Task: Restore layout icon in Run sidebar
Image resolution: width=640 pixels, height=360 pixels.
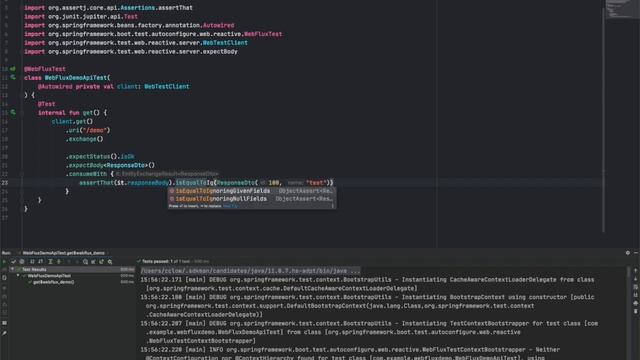Action: [x=4, y=323]
